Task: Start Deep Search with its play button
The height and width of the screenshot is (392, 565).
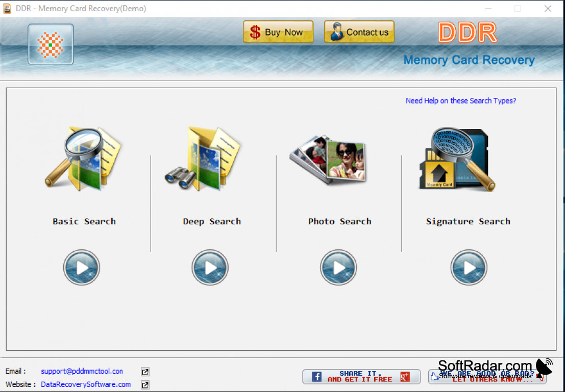Action: tap(210, 268)
